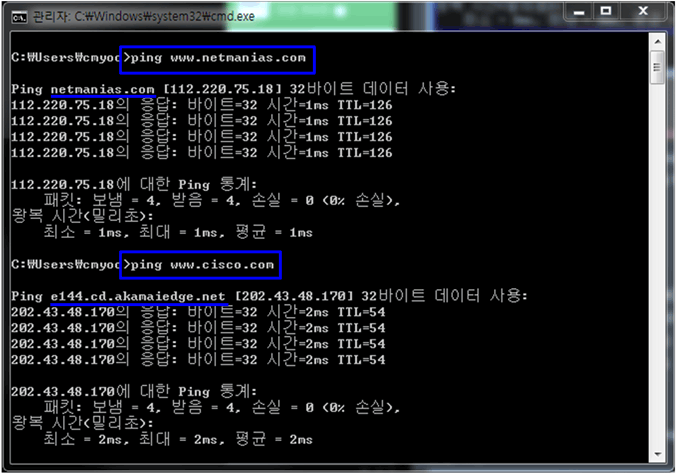The width and height of the screenshot is (677, 475).
Task: Click the '평균 = 1ms' value
Action: tap(274, 232)
